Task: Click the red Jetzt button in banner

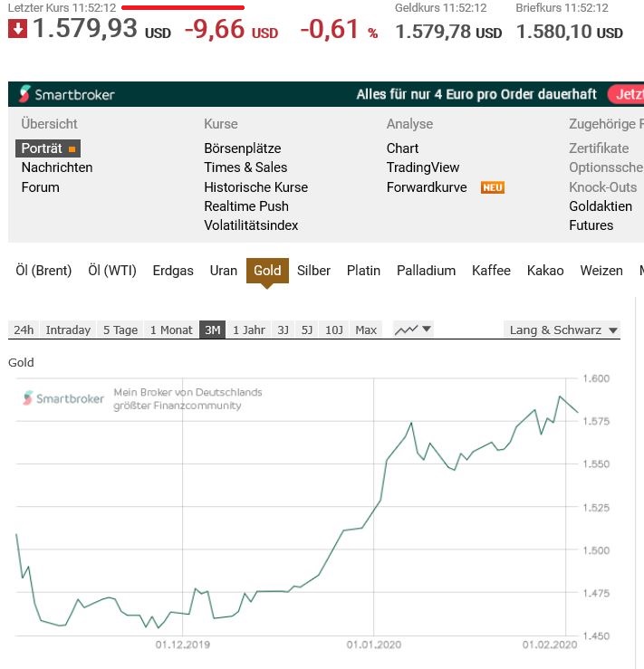Action: (x=626, y=94)
